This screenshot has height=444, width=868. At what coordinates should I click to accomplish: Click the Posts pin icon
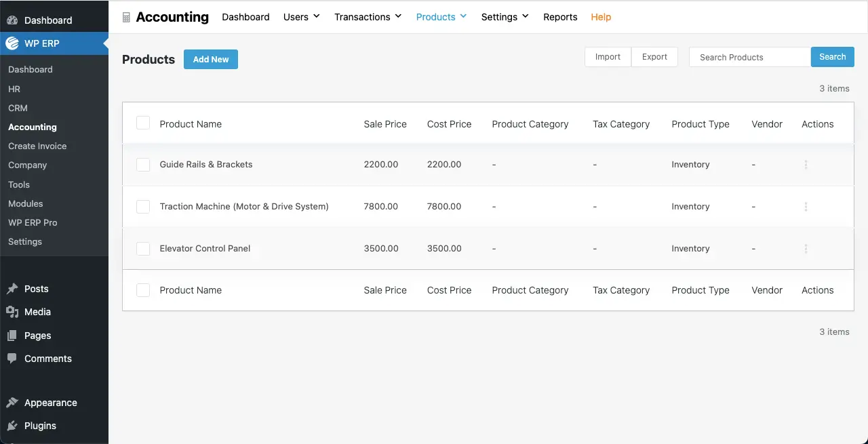[x=12, y=289]
